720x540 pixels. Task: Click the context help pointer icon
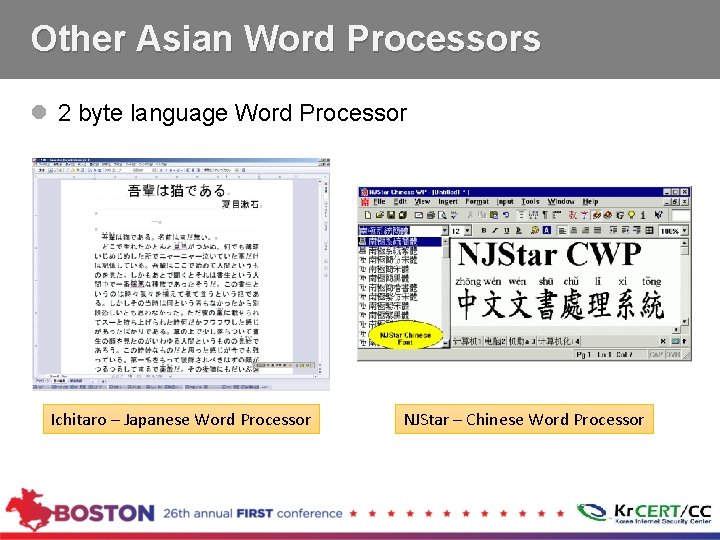point(658,215)
